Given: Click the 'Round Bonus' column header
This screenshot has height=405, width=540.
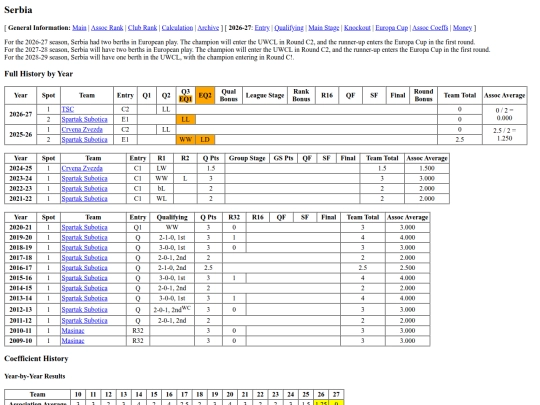Looking at the screenshot, I should pos(423,95).
